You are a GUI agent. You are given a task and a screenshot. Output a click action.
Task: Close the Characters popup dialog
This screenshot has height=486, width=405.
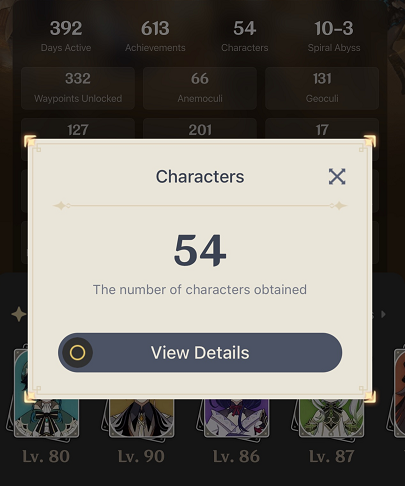click(x=337, y=177)
